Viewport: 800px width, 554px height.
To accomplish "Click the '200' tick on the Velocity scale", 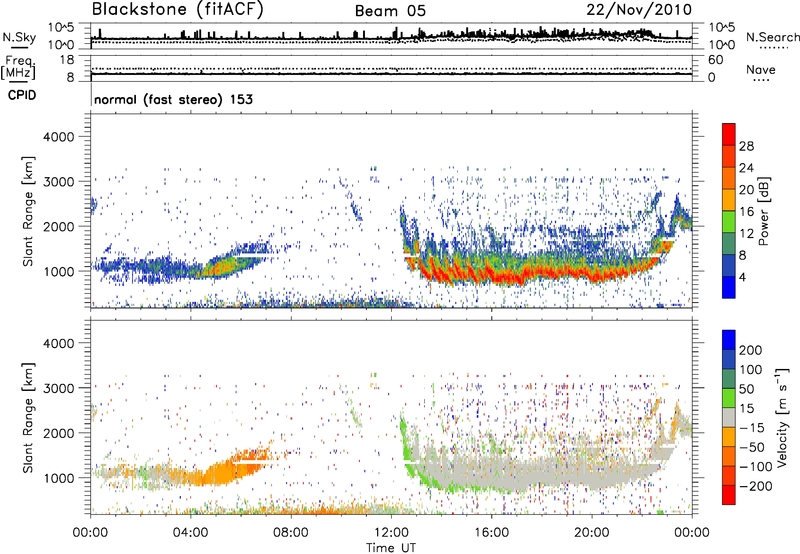I will [751, 350].
